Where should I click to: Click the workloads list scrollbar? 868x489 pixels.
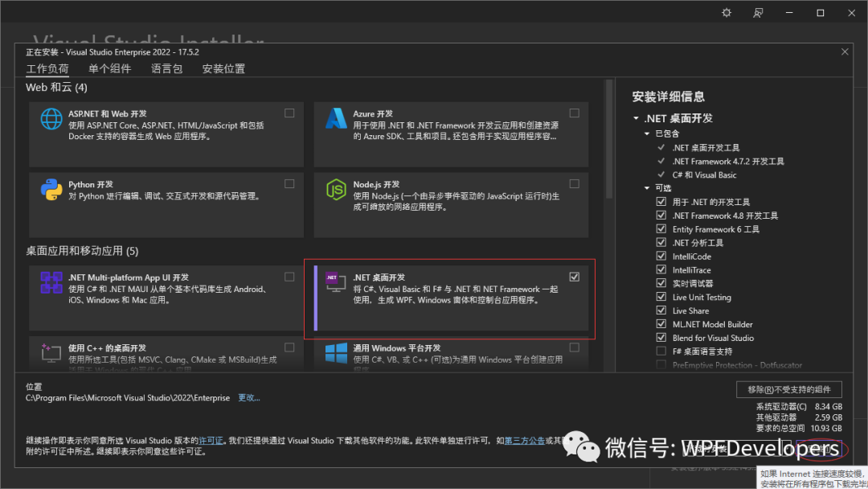click(609, 138)
